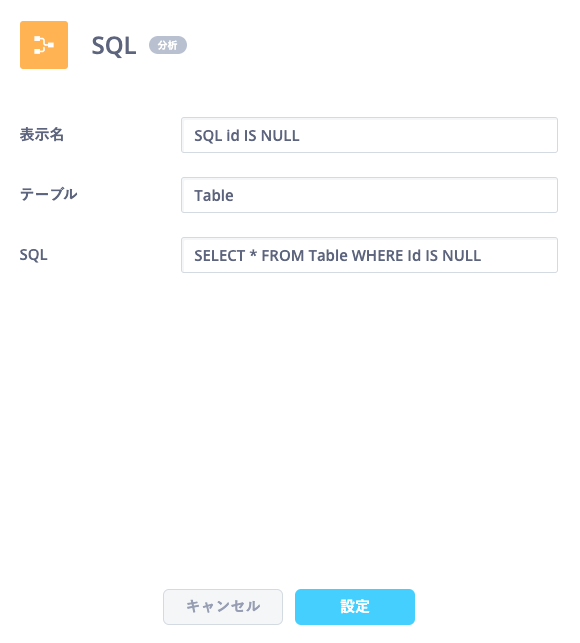Focus the SQL query input field

coord(369,255)
